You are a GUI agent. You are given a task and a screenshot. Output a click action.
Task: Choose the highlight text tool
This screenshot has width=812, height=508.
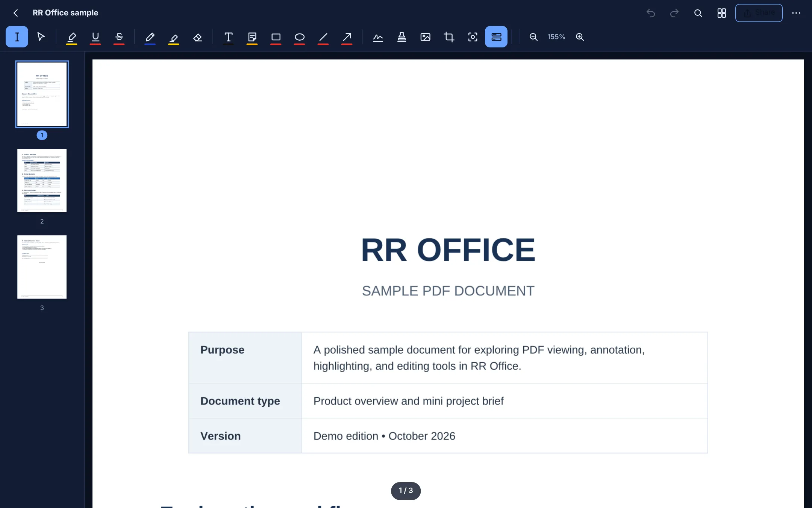point(71,37)
